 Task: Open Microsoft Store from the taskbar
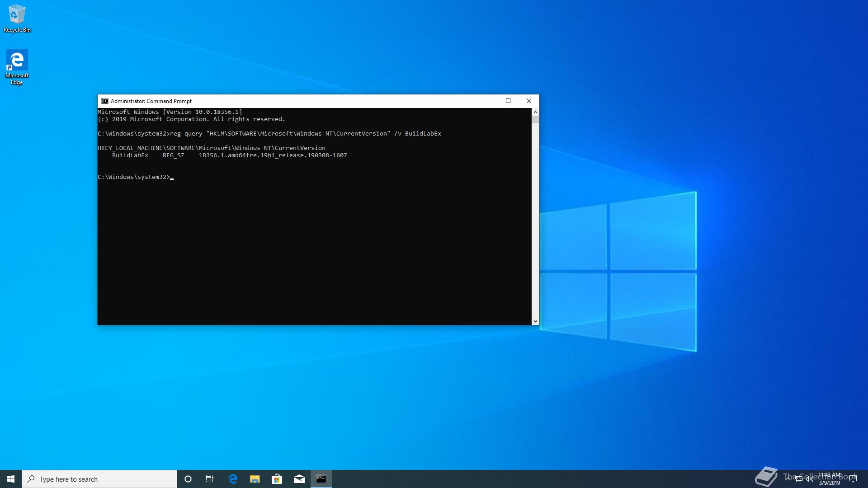277,479
